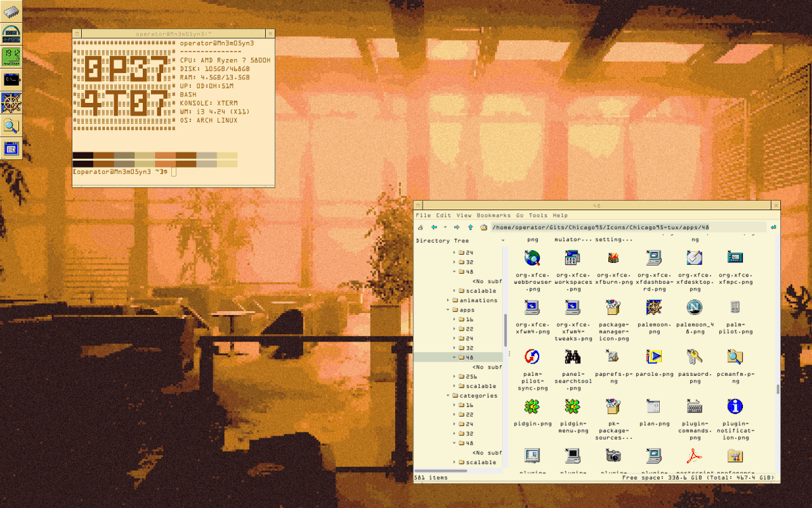Select package-manager-icon.png file
The height and width of the screenshot is (508, 812).
(613, 308)
